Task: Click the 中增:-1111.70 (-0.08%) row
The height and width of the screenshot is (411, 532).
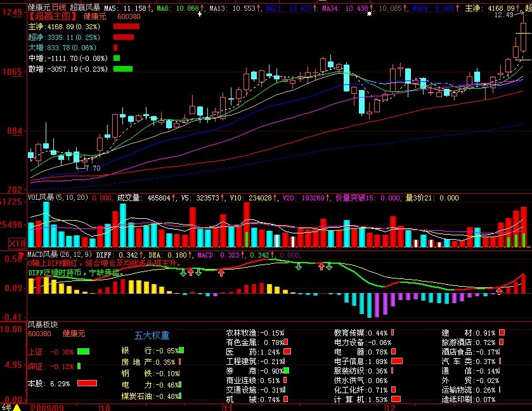Action: 68,58
